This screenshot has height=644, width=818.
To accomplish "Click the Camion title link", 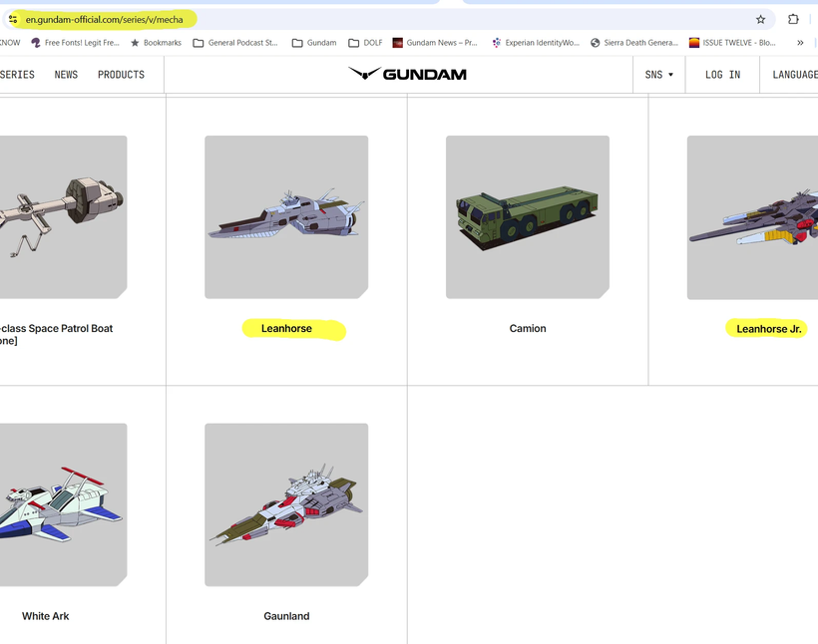I will (528, 329).
